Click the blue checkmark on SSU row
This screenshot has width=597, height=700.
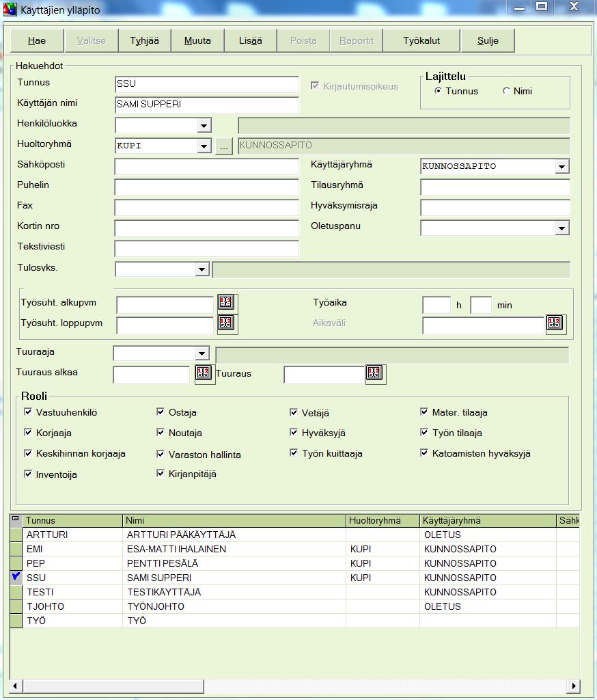point(16,577)
